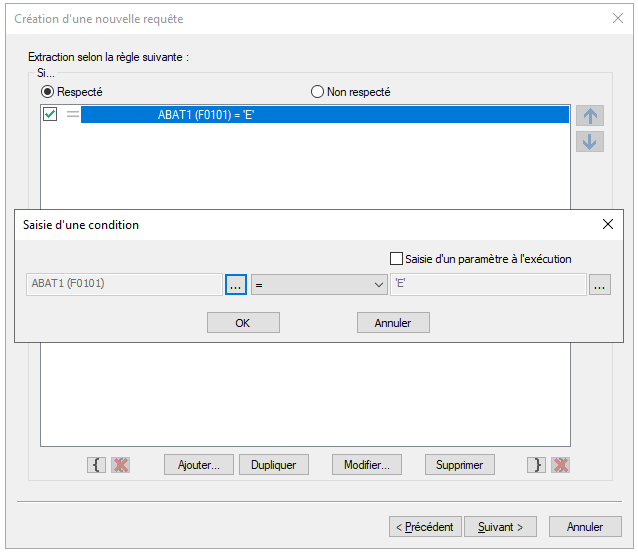Click OK in Saisie d'une condition
The image size is (638, 552).
tap(243, 323)
